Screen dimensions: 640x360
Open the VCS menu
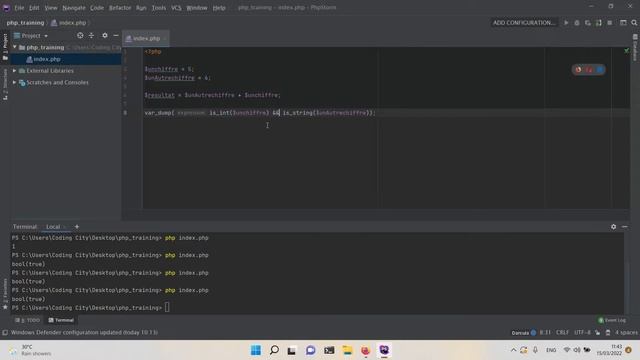click(x=176, y=8)
